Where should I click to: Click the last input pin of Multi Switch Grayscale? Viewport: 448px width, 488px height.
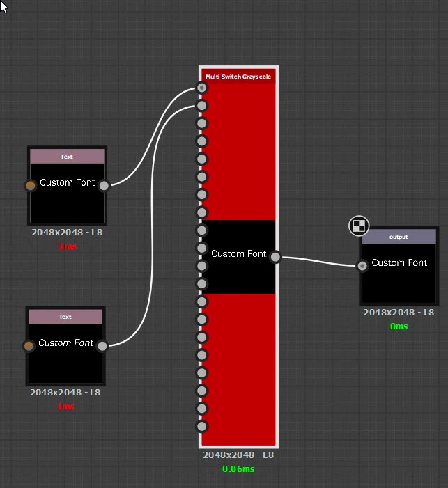[x=202, y=426]
